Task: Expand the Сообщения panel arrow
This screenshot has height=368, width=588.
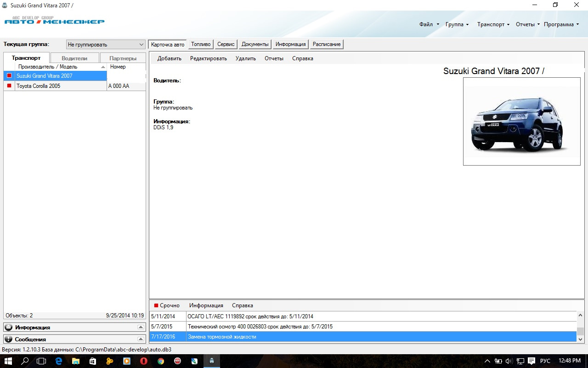Action: [x=141, y=339]
